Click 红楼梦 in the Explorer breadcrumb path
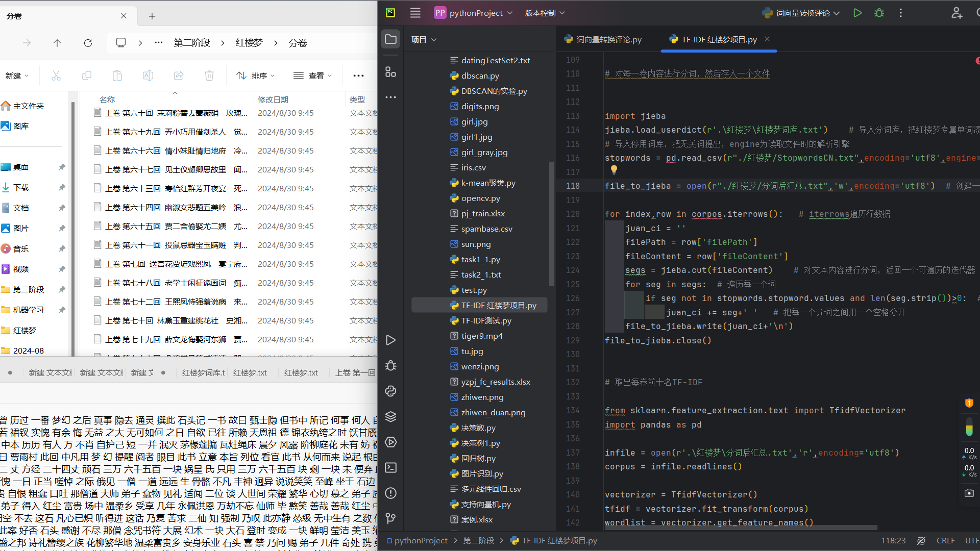Image resolution: width=980 pixels, height=551 pixels. click(x=249, y=43)
